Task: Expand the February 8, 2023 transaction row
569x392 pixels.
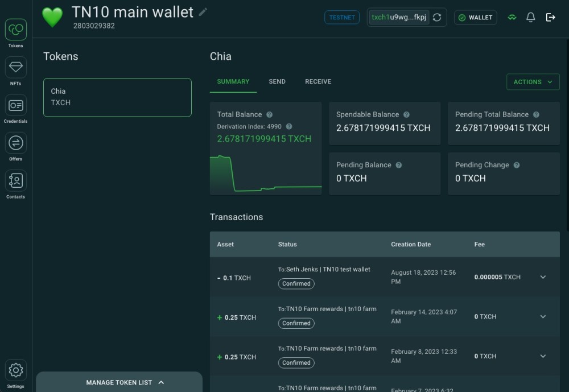Action: [543, 356]
